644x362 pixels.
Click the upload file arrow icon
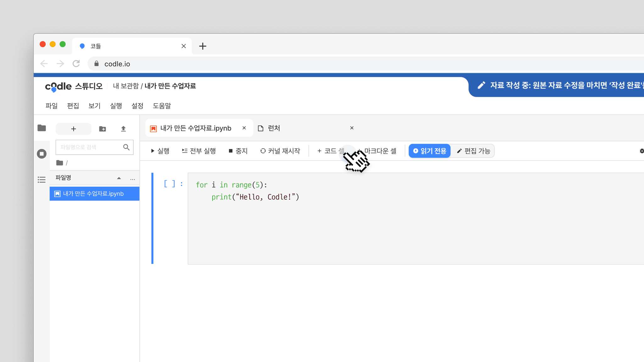click(123, 129)
